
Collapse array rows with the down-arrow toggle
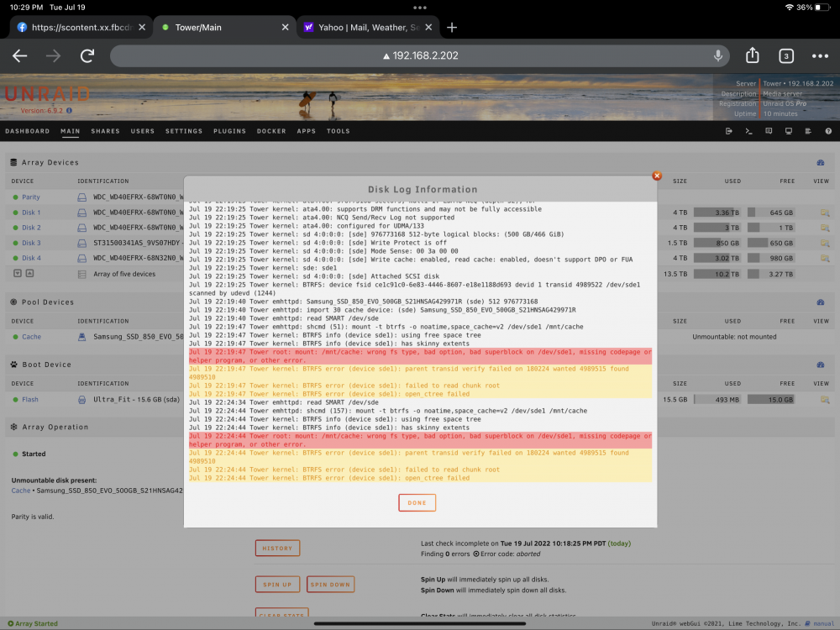pyautogui.click(x=17, y=273)
